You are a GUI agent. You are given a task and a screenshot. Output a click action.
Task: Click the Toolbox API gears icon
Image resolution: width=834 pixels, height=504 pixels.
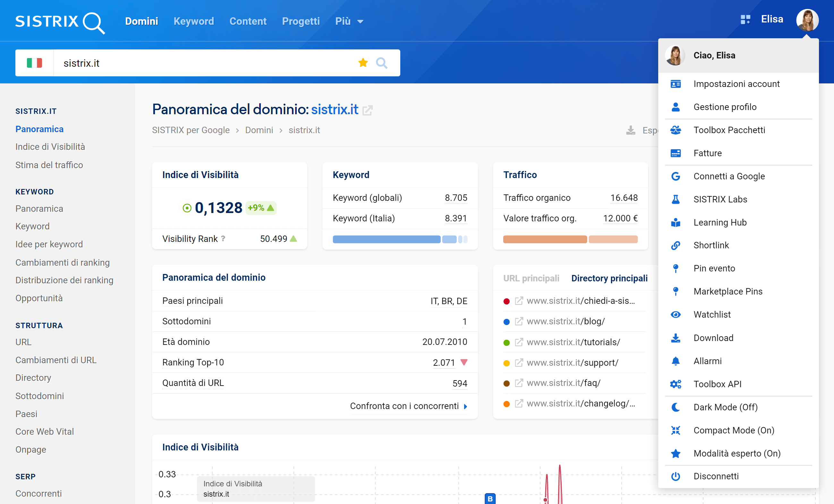coord(676,384)
